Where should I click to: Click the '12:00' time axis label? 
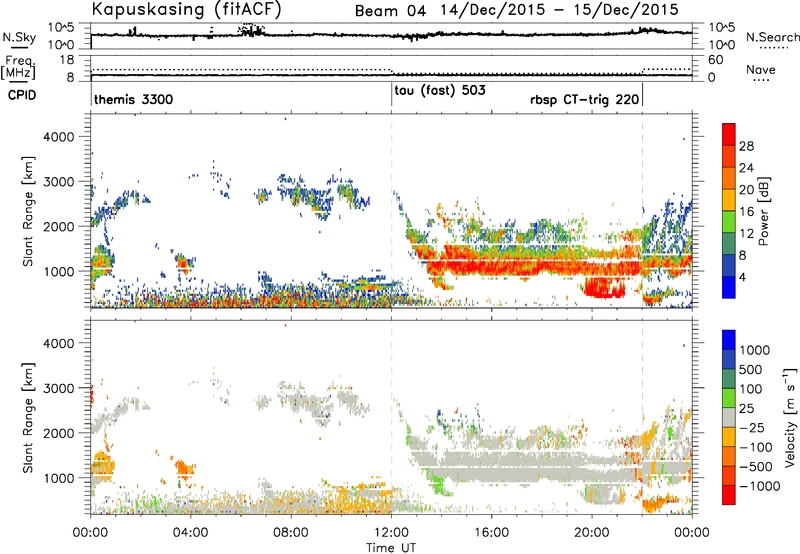click(391, 533)
